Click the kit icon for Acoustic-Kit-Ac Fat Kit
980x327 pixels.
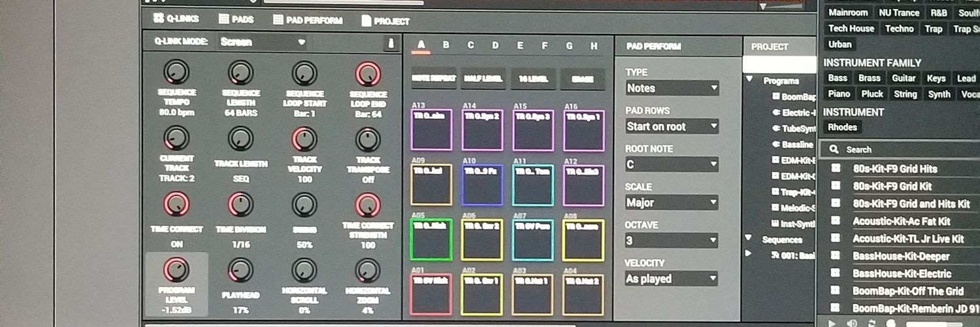(x=835, y=221)
